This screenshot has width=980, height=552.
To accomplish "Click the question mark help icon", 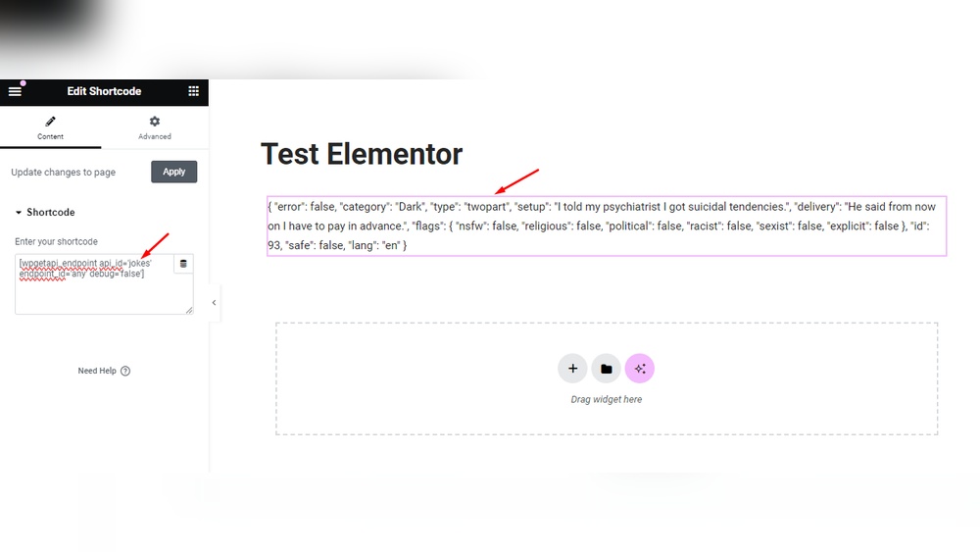I will 125,371.
